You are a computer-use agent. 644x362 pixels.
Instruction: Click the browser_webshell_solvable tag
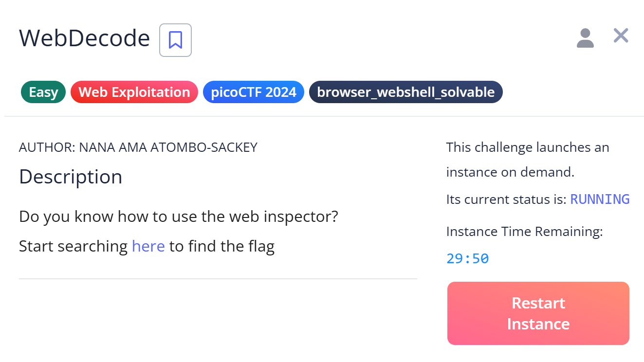[x=405, y=92]
